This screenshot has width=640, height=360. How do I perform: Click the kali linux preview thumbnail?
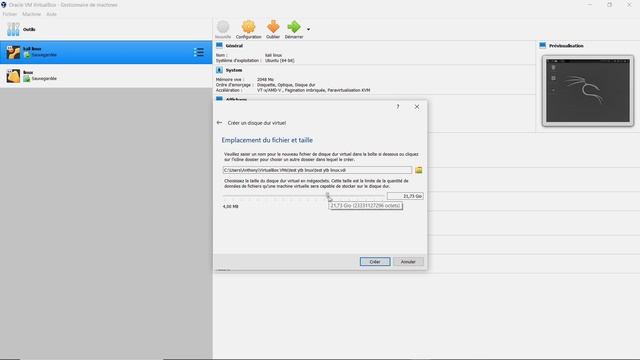click(x=588, y=91)
